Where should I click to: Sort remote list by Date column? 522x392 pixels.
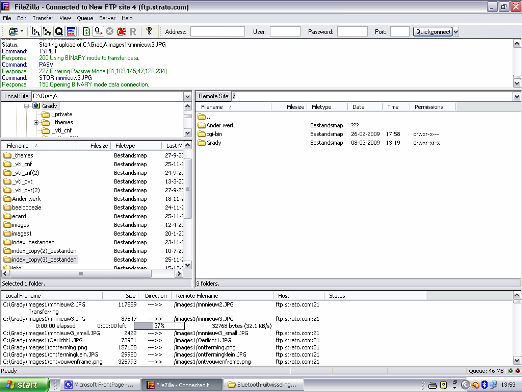365,107
